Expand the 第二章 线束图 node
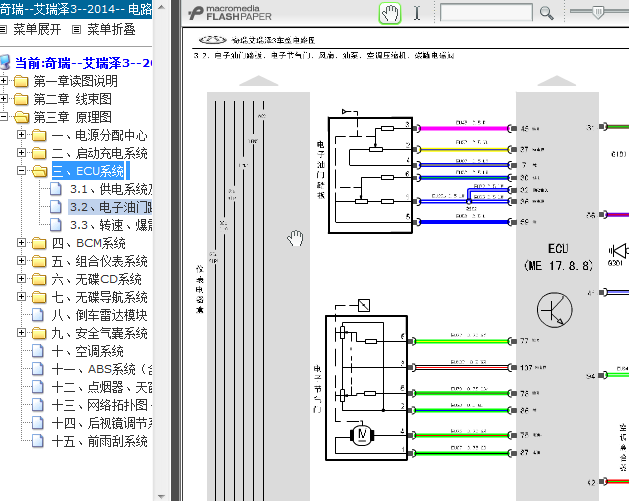Screen dimensions: 629x501 click(4, 99)
